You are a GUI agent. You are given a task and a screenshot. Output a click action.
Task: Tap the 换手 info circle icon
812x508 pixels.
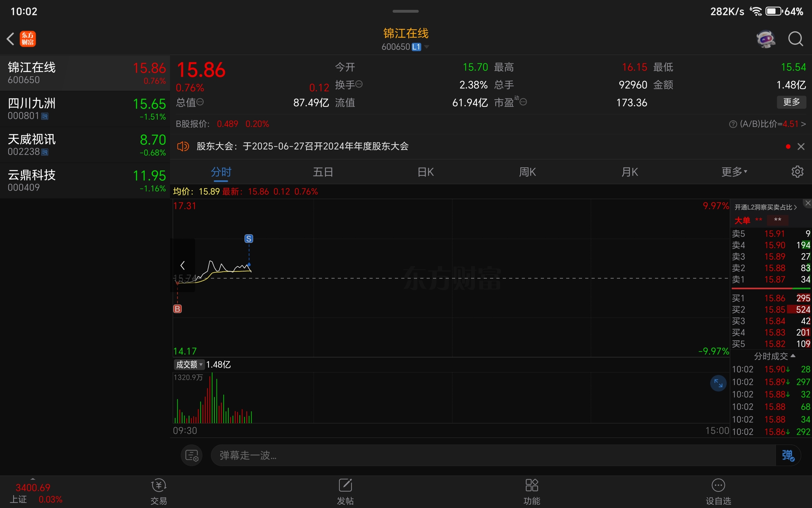[x=359, y=84]
